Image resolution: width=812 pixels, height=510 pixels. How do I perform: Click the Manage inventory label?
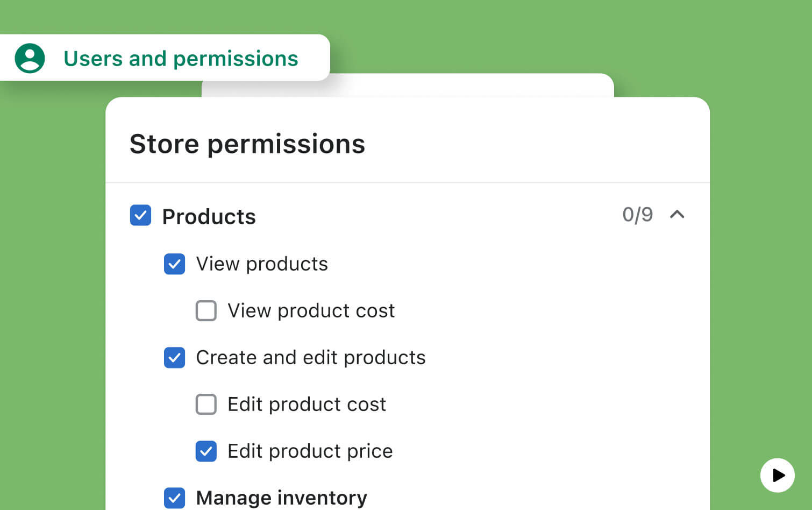281,498
